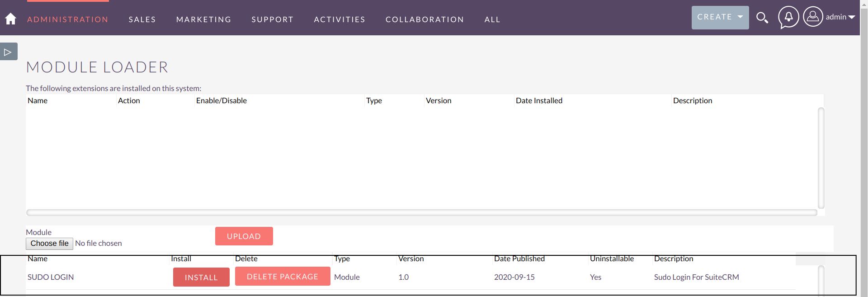This screenshot has width=868, height=297.
Task: Click the Date Published value 2020-09-15
Action: (514, 277)
